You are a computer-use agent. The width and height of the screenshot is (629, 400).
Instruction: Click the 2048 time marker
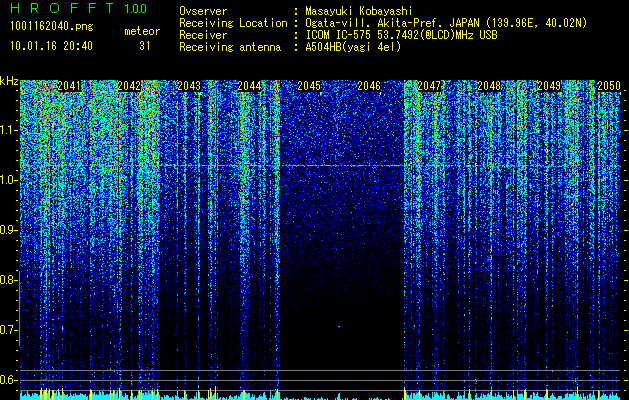[x=489, y=86]
